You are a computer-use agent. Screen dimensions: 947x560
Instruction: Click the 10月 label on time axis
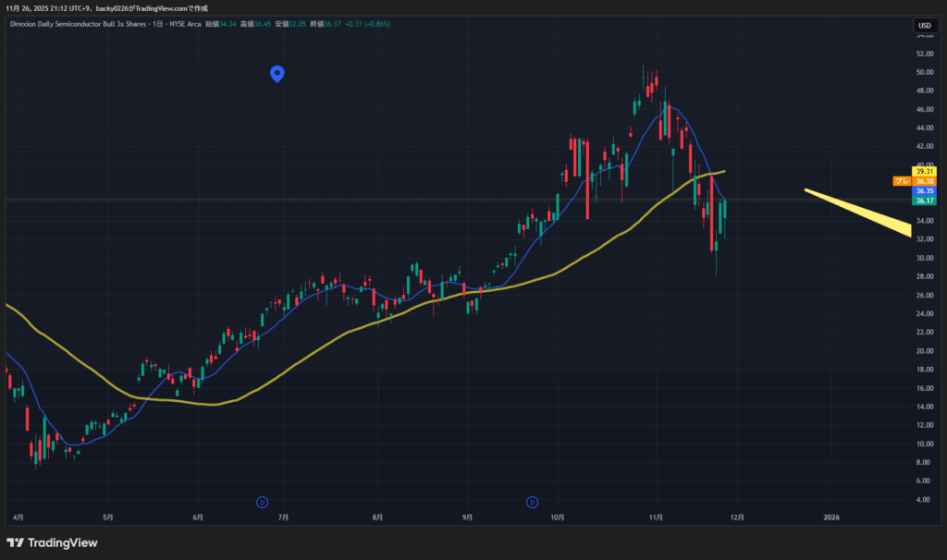pyautogui.click(x=558, y=517)
